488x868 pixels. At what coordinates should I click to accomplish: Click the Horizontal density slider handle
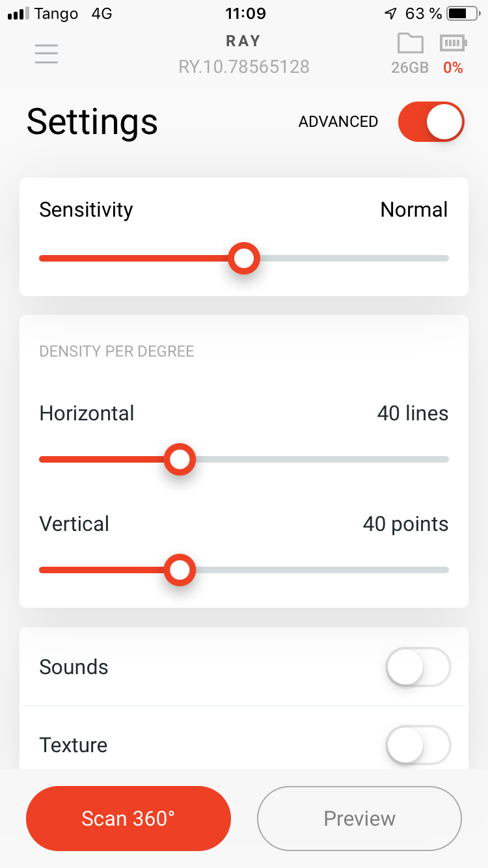(x=179, y=459)
